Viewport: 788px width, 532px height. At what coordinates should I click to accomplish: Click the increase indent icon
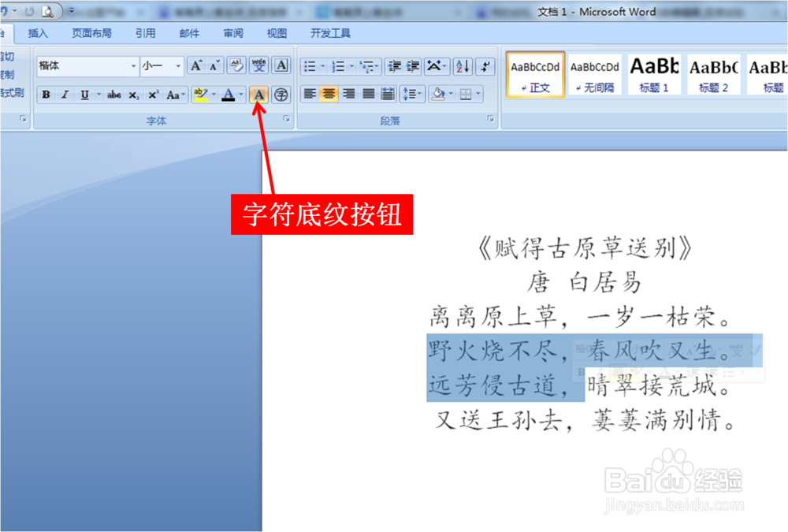coord(414,65)
